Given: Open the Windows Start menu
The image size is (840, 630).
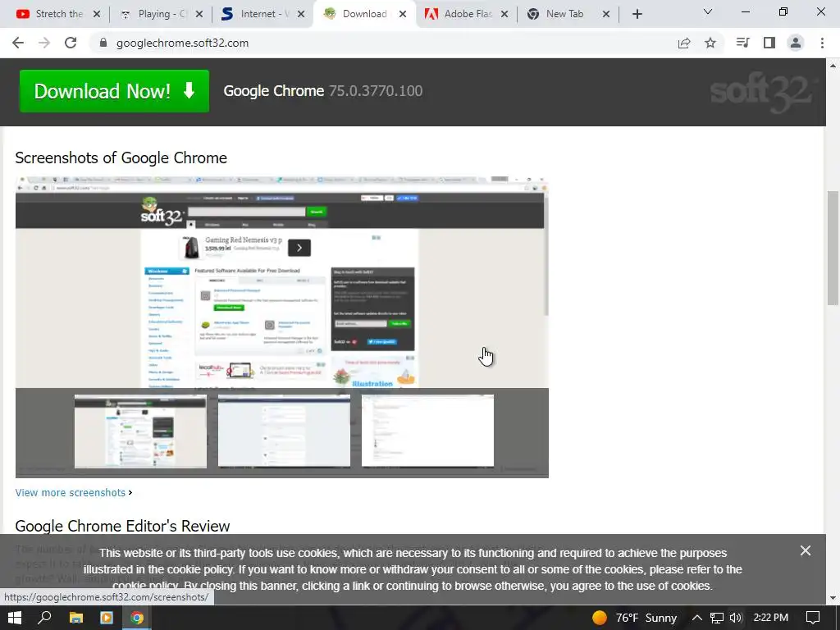Looking at the screenshot, I should (15, 618).
